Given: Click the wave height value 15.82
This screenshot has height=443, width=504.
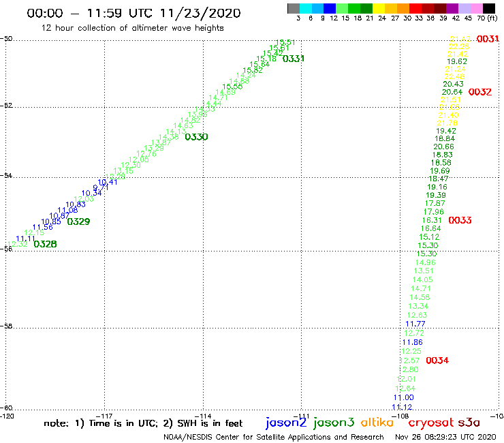Looking at the screenshot, I should coord(253,70).
